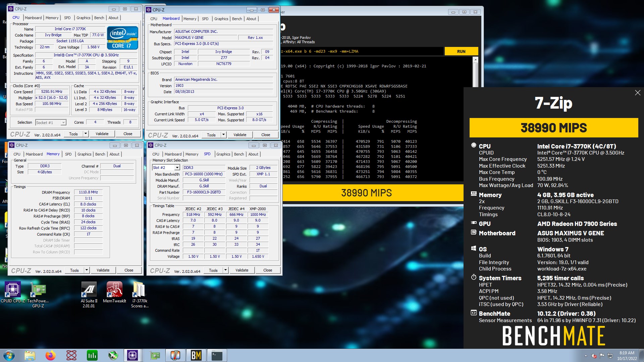Close the BenchMate 7-Zip result panel
This screenshot has height=362, width=644.
click(x=638, y=93)
